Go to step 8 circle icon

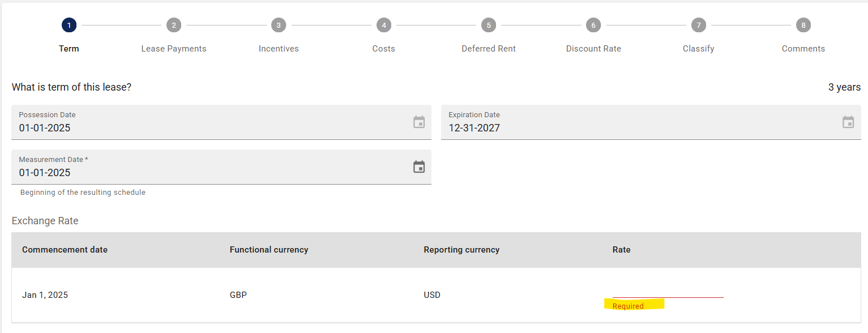click(803, 25)
